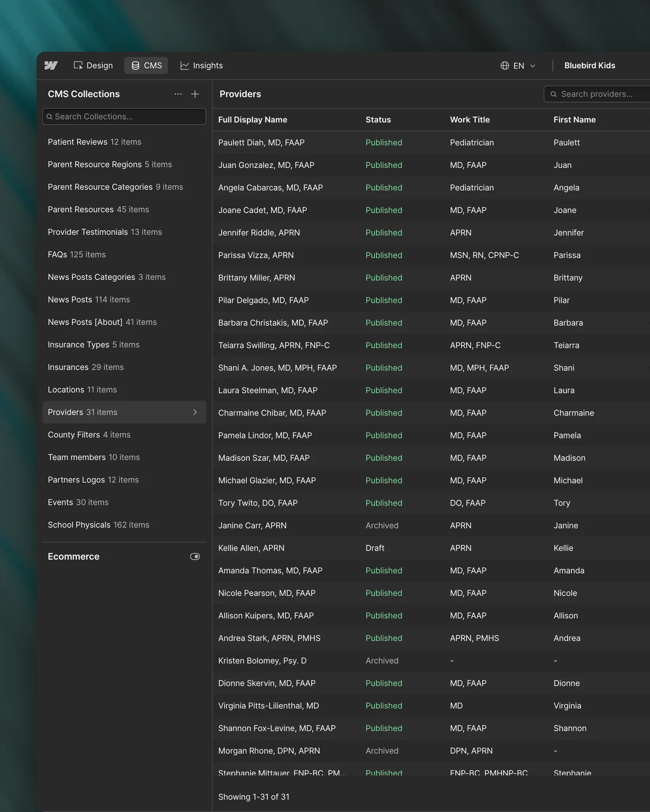Add a new CMS collection
Viewport: 650px width, 812px height.
coord(195,94)
